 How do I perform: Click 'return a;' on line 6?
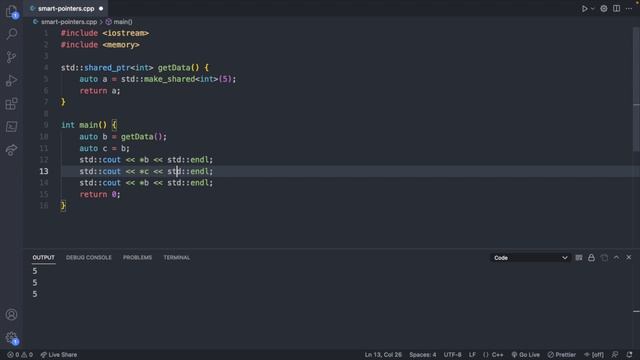pyautogui.click(x=100, y=91)
